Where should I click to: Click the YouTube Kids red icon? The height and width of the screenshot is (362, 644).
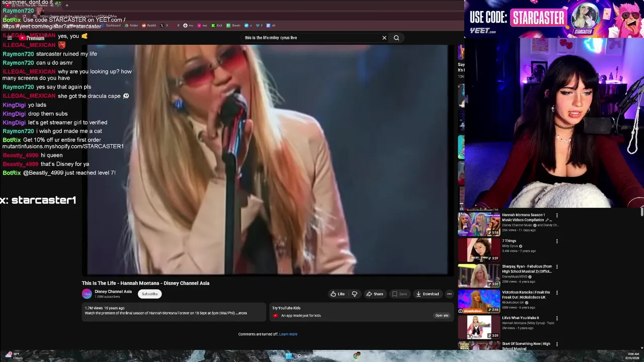pyautogui.click(x=275, y=316)
